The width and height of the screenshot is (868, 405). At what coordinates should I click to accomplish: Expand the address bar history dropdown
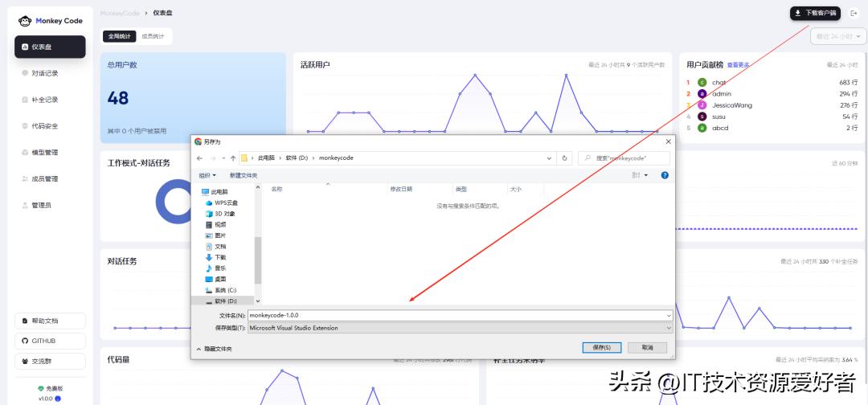coord(549,158)
